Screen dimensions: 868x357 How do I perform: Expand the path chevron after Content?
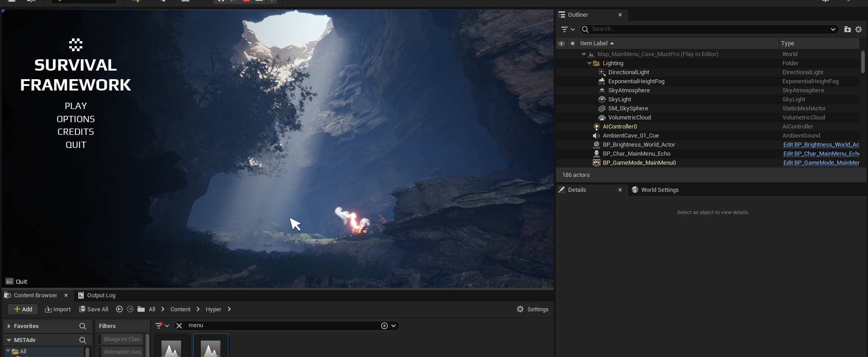pos(198,309)
